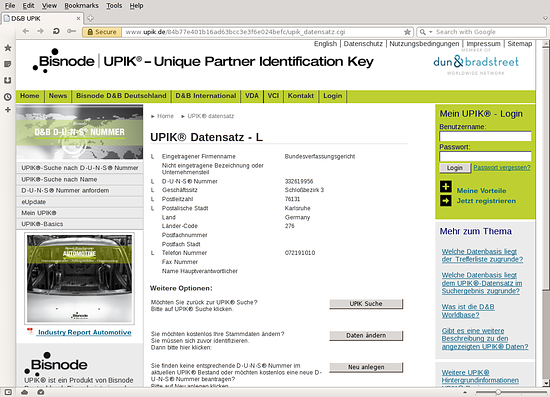
Task: Open the Bookmarks panel star icon
Action: point(8,48)
